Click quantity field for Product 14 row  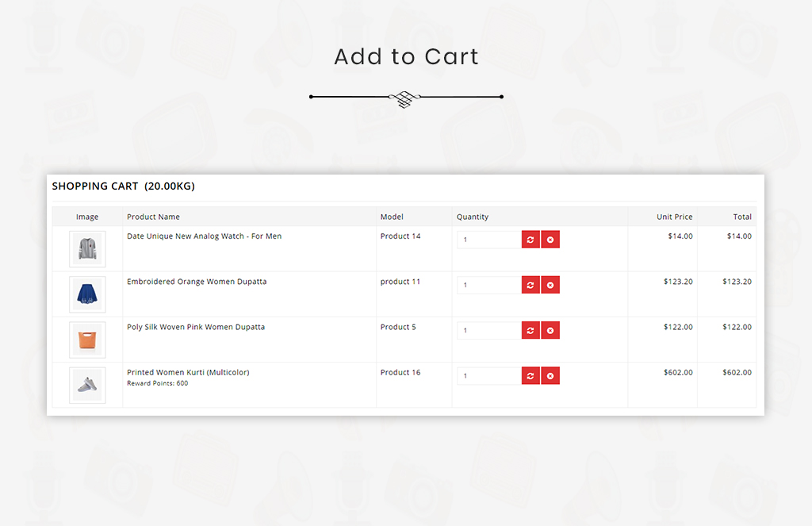pos(488,240)
